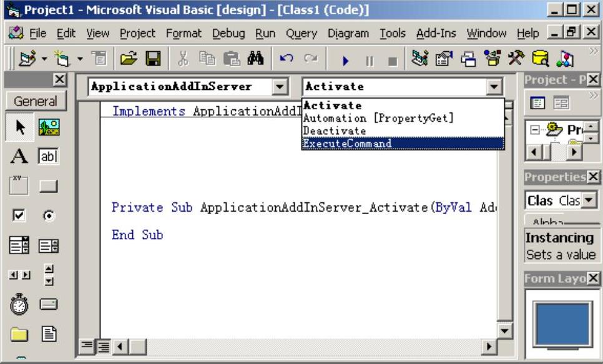The image size is (603, 364).
Task: Click View Object icon in Project panel
Action: click(561, 103)
